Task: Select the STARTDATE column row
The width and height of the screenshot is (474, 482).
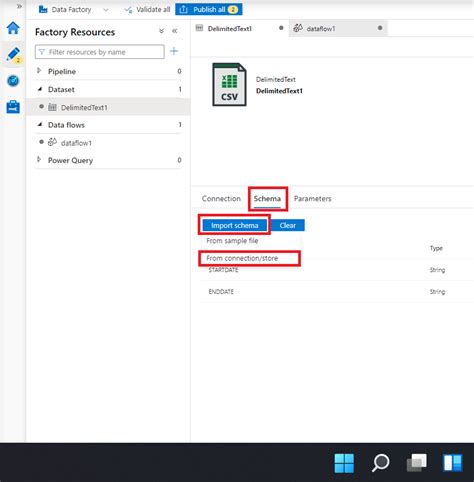Action: [x=337, y=270]
